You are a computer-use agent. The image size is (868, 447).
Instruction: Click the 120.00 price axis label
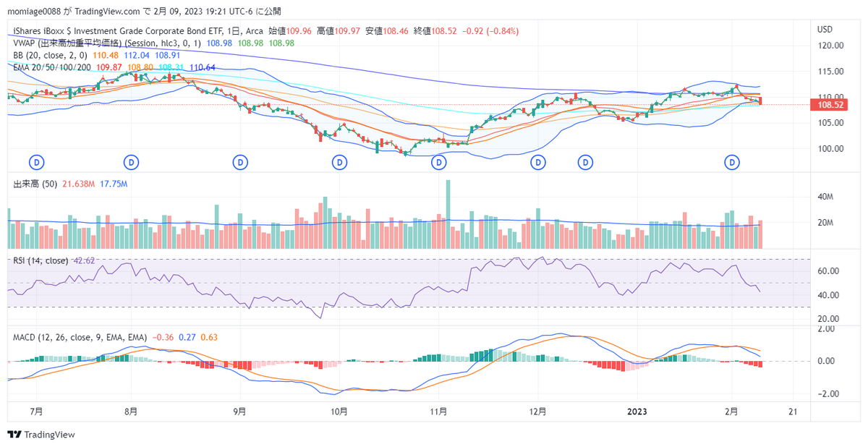(x=830, y=45)
